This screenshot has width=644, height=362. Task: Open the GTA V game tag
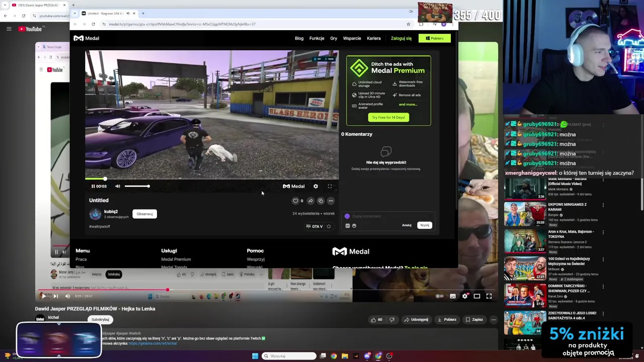pyautogui.click(x=314, y=226)
